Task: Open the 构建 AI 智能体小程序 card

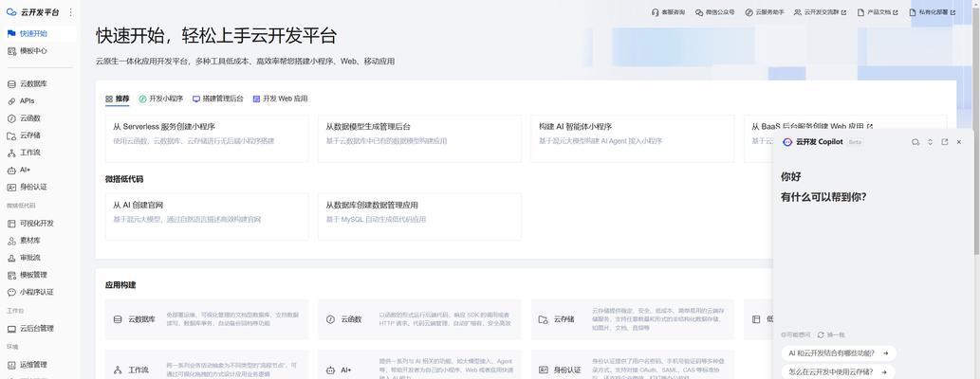Action: point(633,138)
